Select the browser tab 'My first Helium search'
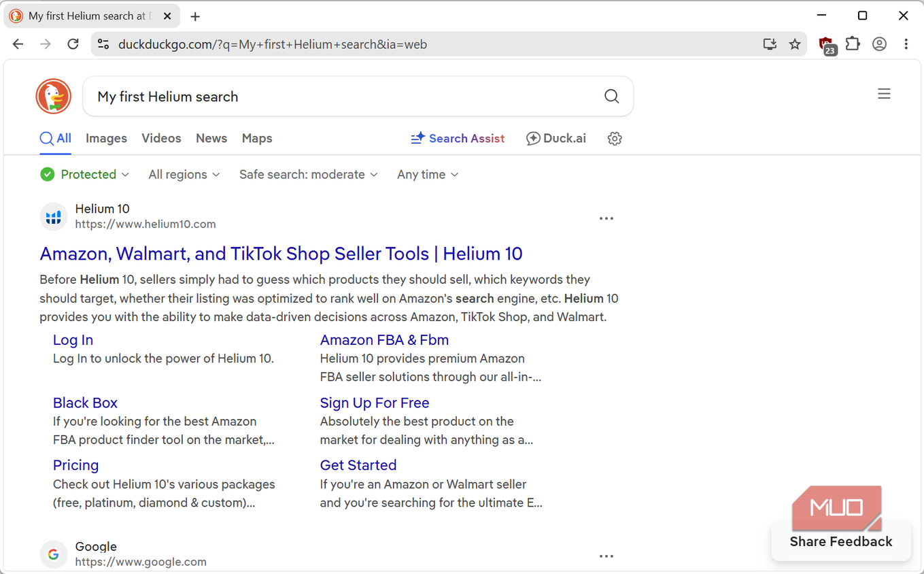 tap(92, 16)
